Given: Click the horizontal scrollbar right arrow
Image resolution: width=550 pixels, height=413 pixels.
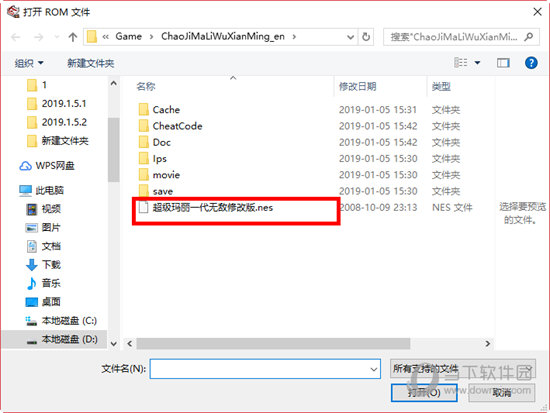Looking at the screenshot, I should (488, 344).
